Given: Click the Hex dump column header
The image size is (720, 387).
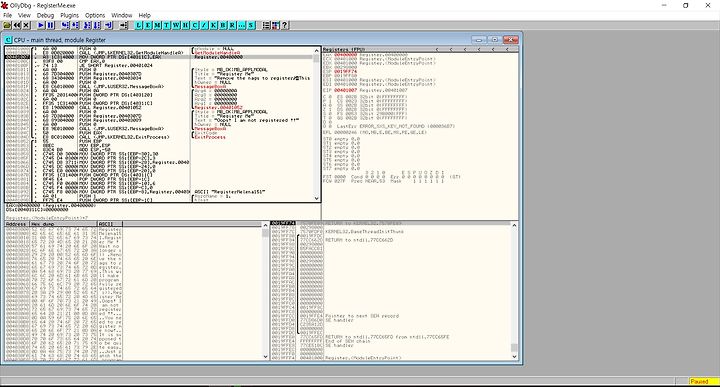Looking at the screenshot, I should pos(63,224).
